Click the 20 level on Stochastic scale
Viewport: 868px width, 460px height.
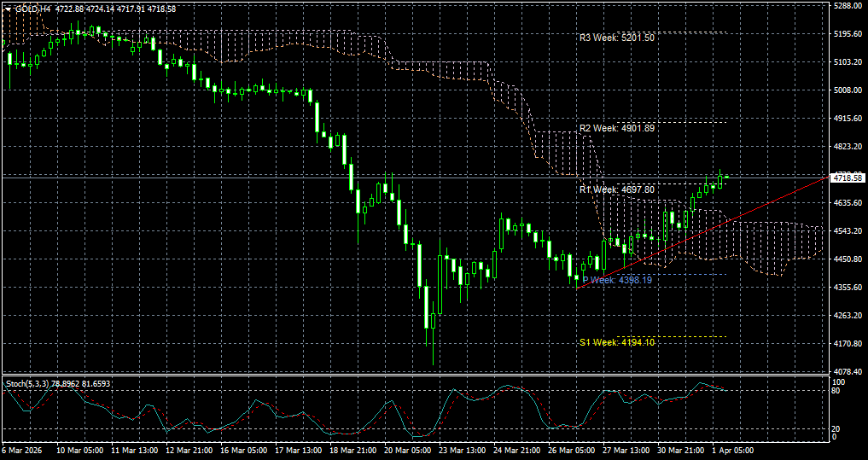[x=837, y=429]
